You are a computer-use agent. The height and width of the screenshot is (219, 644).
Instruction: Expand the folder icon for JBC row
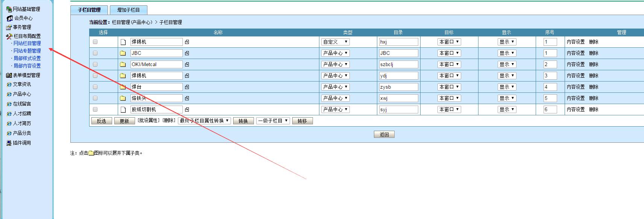click(123, 53)
